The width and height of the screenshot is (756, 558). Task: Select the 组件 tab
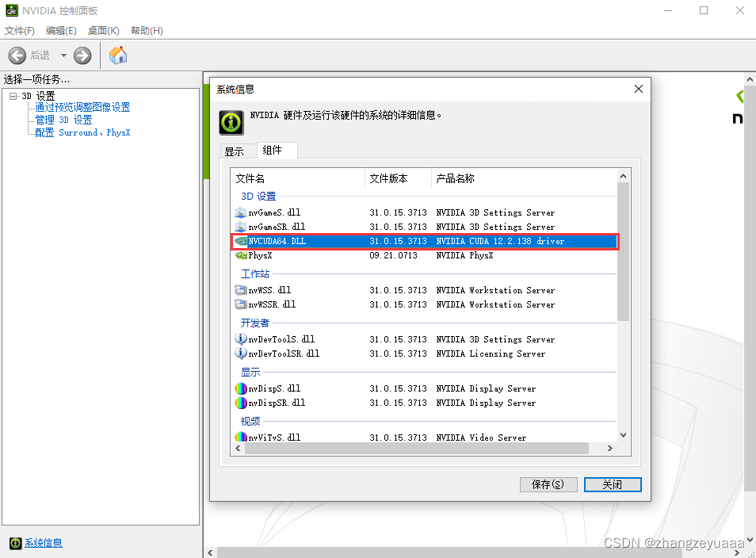pos(277,150)
